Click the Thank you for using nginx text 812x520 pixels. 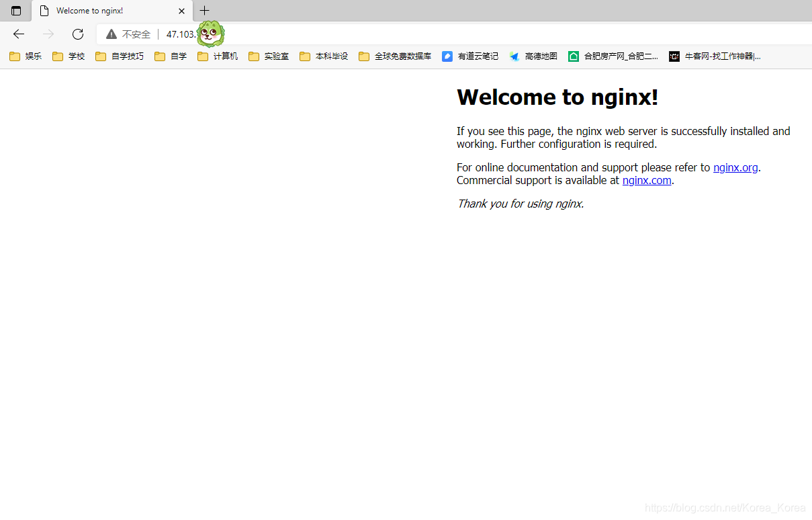(521, 204)
